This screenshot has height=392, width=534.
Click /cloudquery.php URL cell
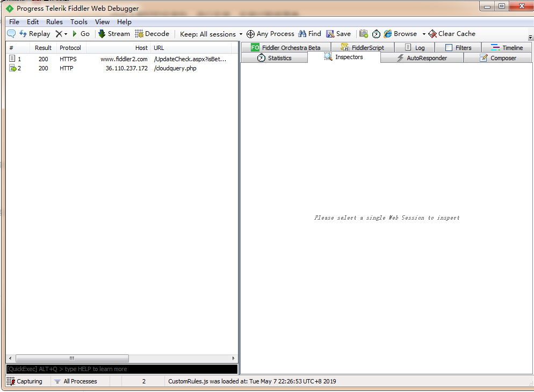175,68
